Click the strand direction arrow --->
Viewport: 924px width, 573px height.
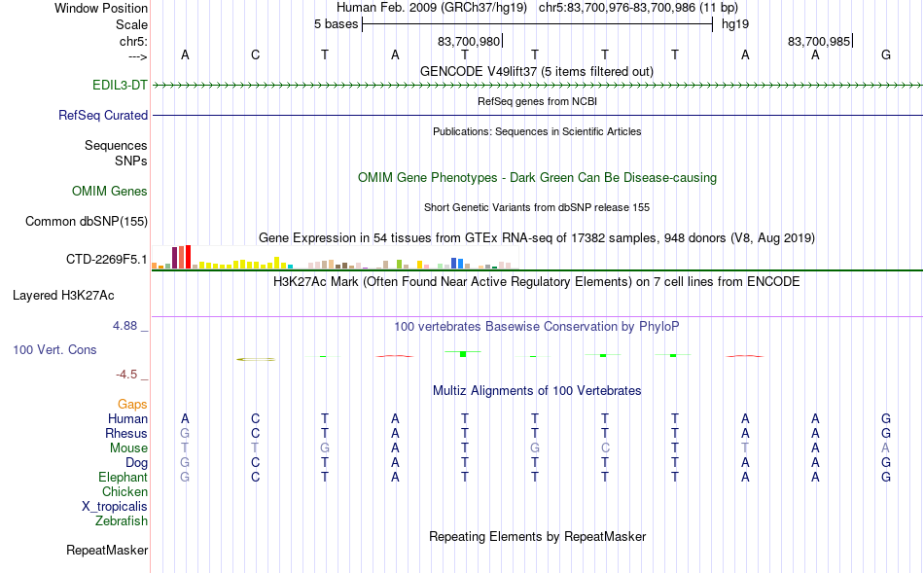pos(138,56)
